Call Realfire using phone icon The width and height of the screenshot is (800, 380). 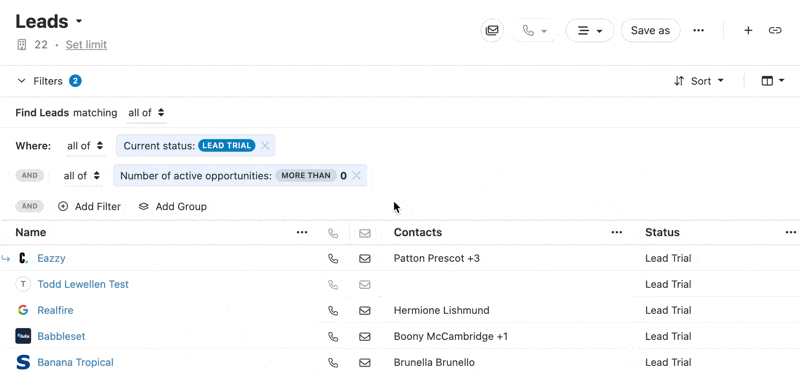[333, 311]
